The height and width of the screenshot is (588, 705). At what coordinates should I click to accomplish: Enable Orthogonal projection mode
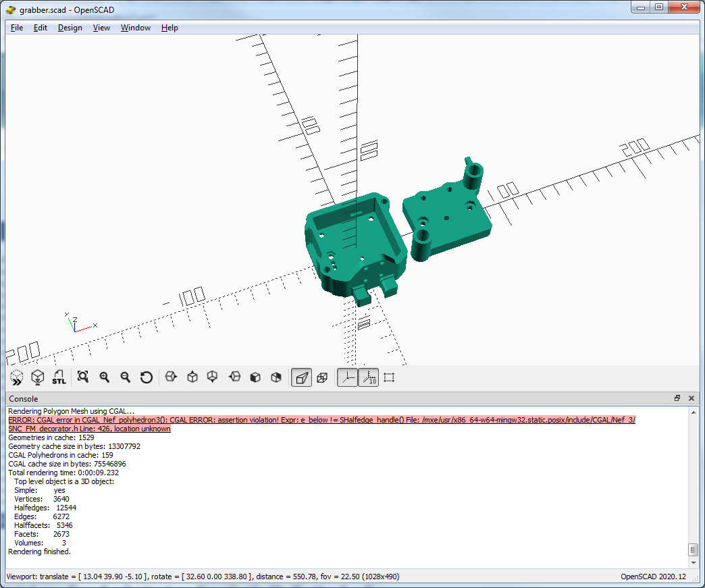(322, 377)
